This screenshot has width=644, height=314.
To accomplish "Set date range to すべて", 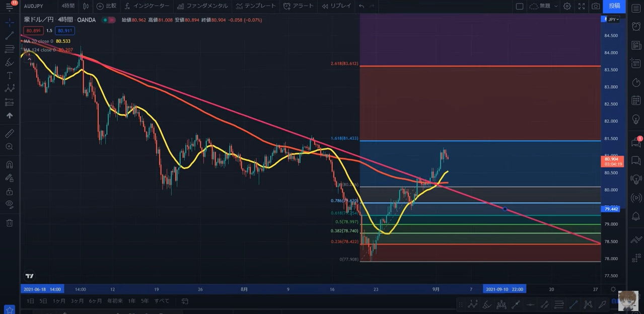I will (162, 301).
